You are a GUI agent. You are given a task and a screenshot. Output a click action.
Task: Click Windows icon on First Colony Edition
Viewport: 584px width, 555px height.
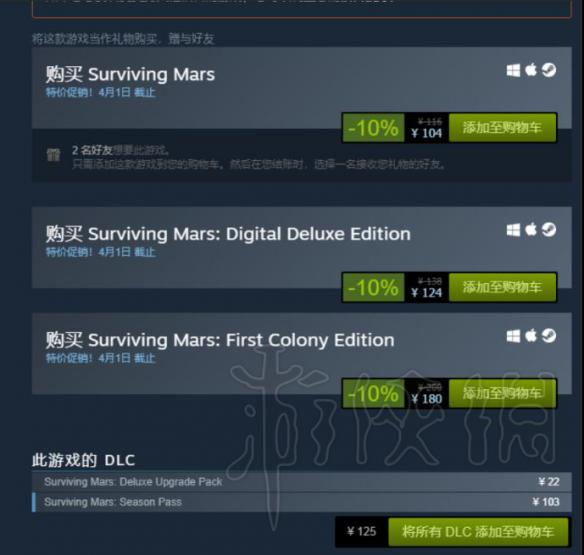(513, 336)
